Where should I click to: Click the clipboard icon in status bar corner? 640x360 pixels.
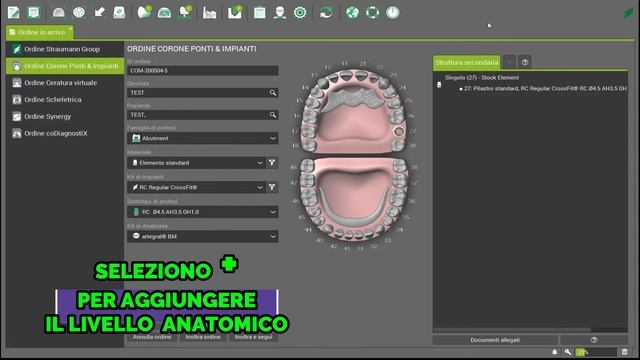(x=624, y=352)
